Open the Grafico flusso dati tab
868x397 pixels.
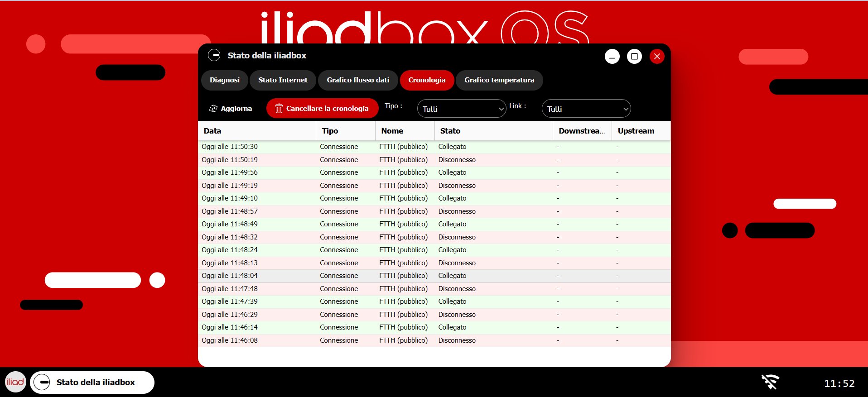(358, 80)
